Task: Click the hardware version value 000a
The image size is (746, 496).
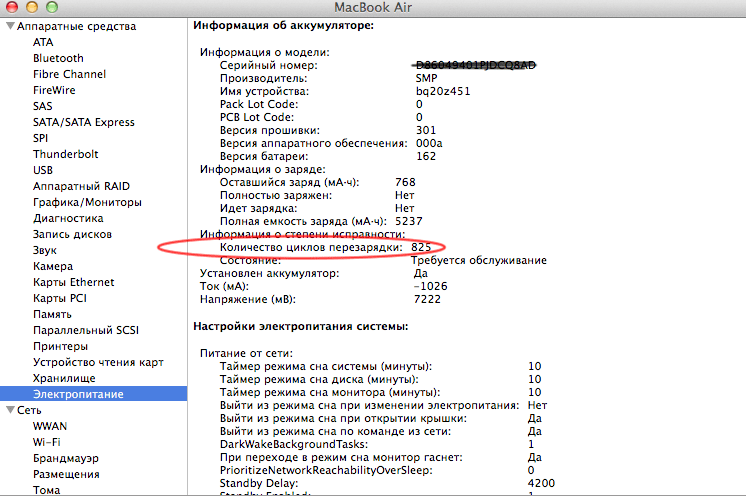Action: [429, 143]
